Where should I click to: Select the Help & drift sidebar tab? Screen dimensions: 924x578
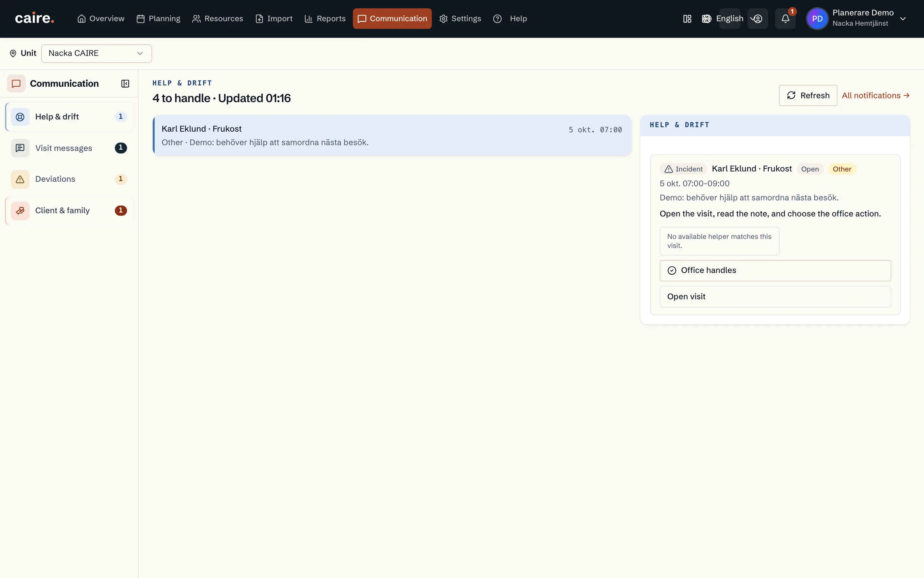70,117
